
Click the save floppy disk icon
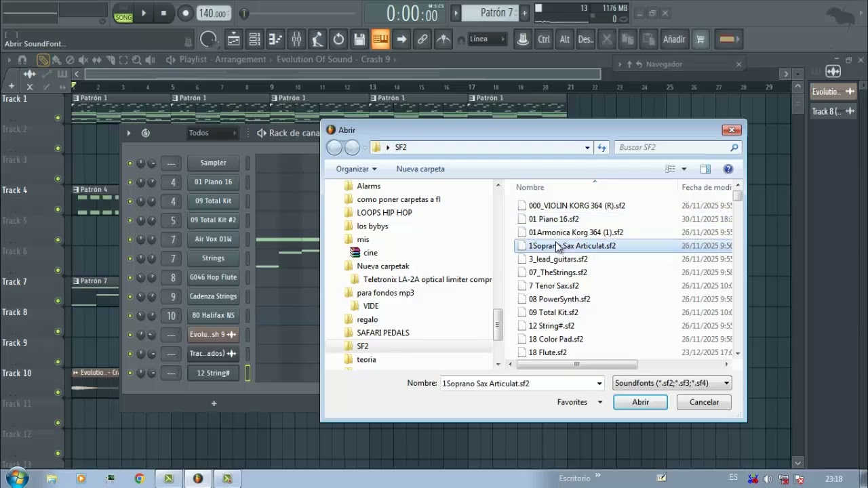[x=359, y=39]
